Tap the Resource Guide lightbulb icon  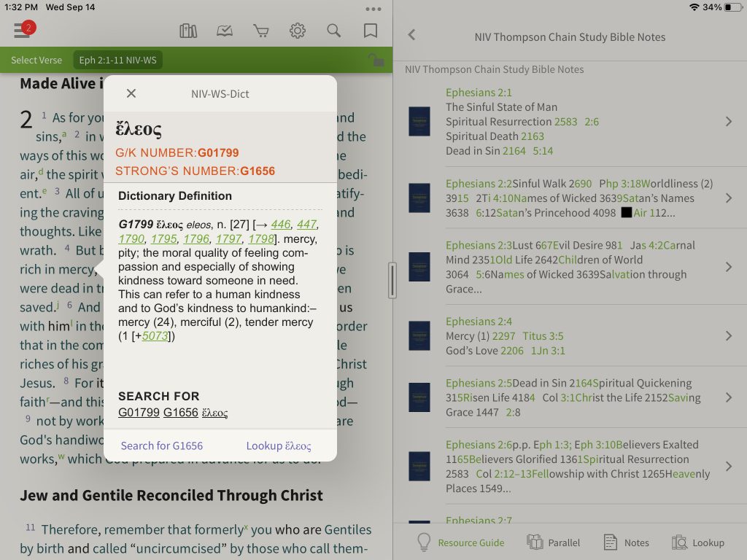[424, 542]
